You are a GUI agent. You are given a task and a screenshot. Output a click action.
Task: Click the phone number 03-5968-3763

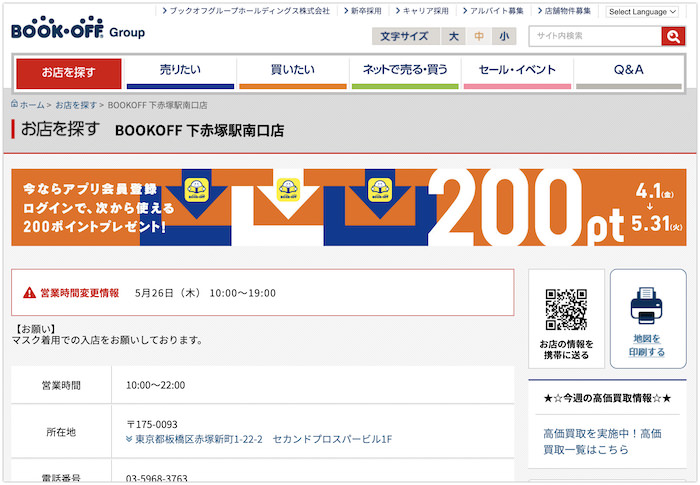pyautogui.click(x=157, y=479)
